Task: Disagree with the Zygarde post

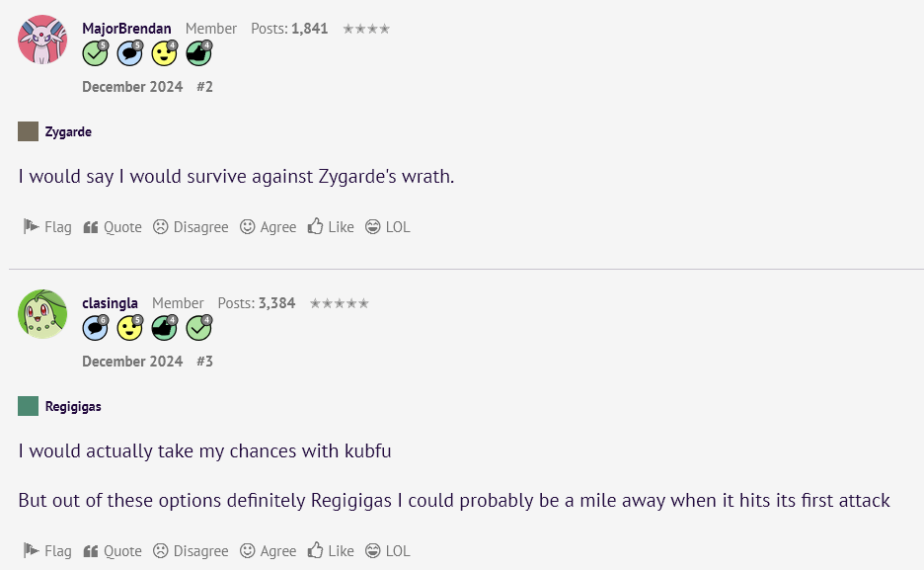Action: click(x=191, y=227)
